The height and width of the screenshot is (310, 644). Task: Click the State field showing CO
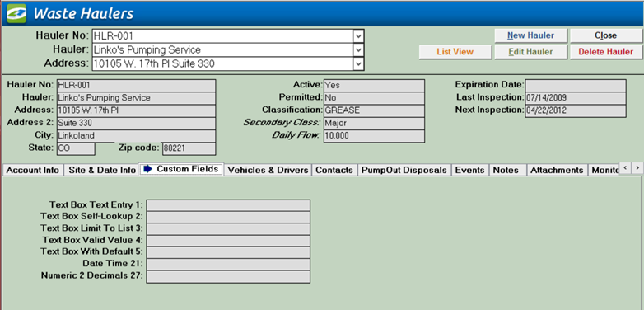[x=76, y=148]
